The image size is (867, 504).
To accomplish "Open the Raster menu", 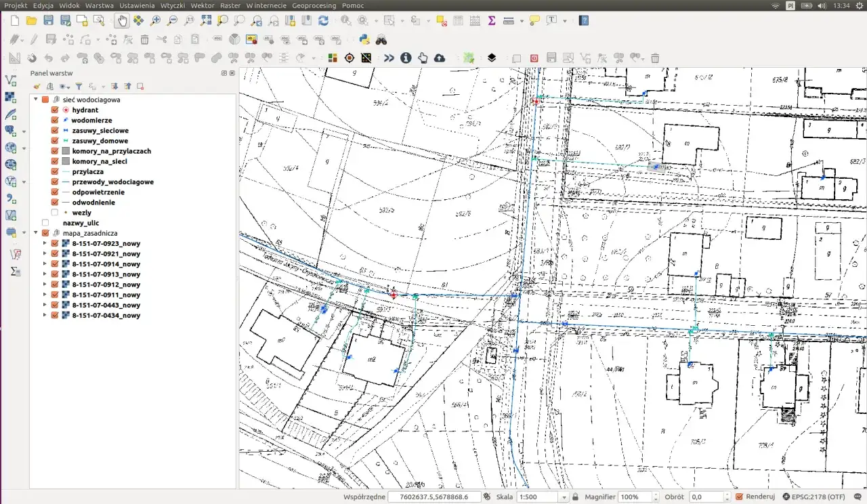I will (x=230, y=5).
